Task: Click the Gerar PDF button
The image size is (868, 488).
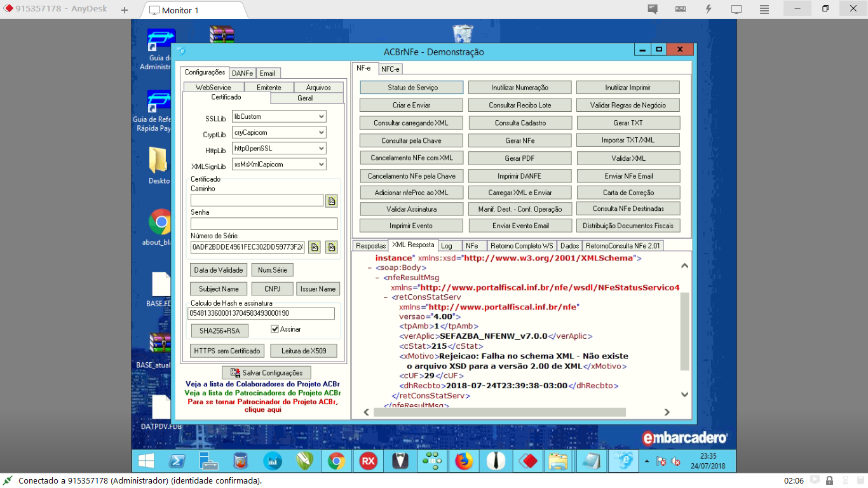Action: 520,158
